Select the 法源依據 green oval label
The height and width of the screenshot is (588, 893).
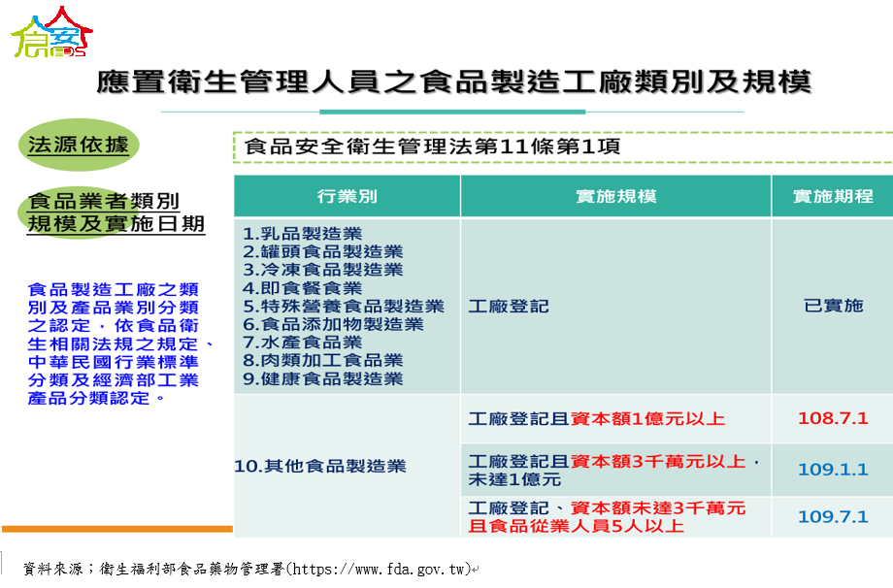pyautogui.click(x=78, y=146)
